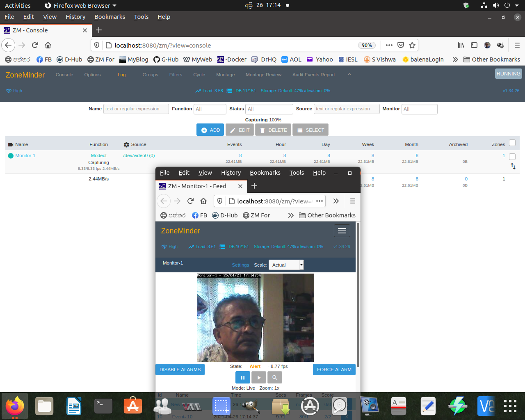Image resolution: width=525 pixels, height=420 pixels.
Task: Open Ubuntu Software from the dock
Action: (x=133, y=406)
